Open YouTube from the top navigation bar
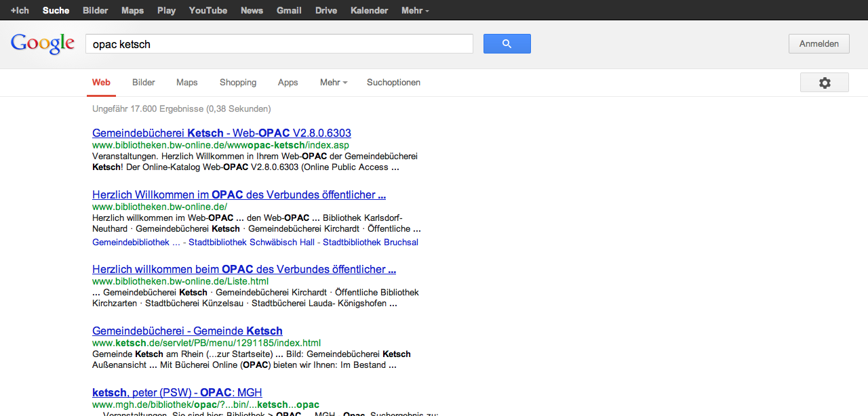The image size is (868, 416). coord(208,10)
